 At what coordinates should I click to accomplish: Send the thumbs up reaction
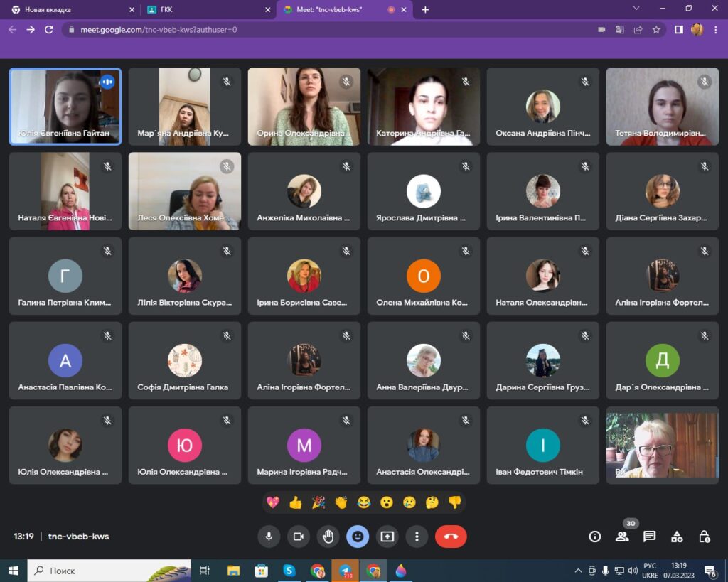pos(296,502)
